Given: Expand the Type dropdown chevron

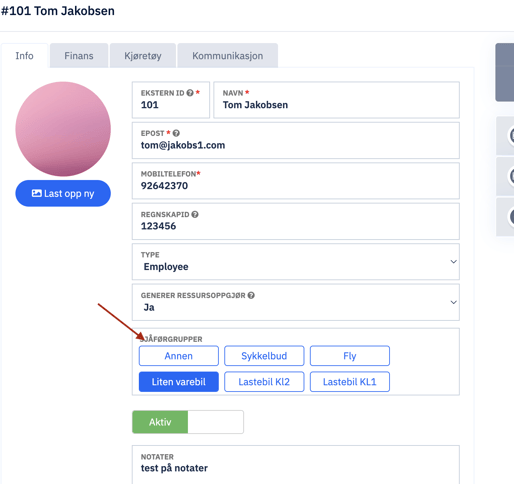Looking at the screenshot, I should 453,262.
